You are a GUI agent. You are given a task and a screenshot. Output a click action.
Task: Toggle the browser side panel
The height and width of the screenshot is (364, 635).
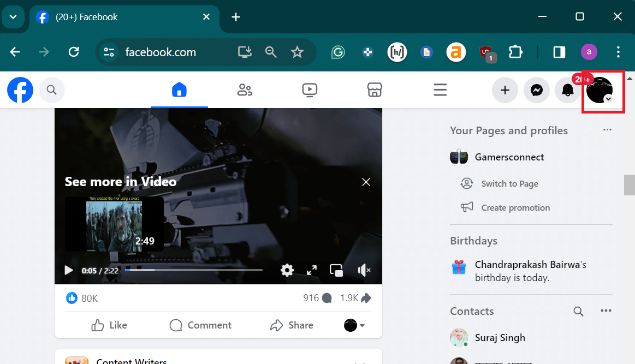coord(559,52)
